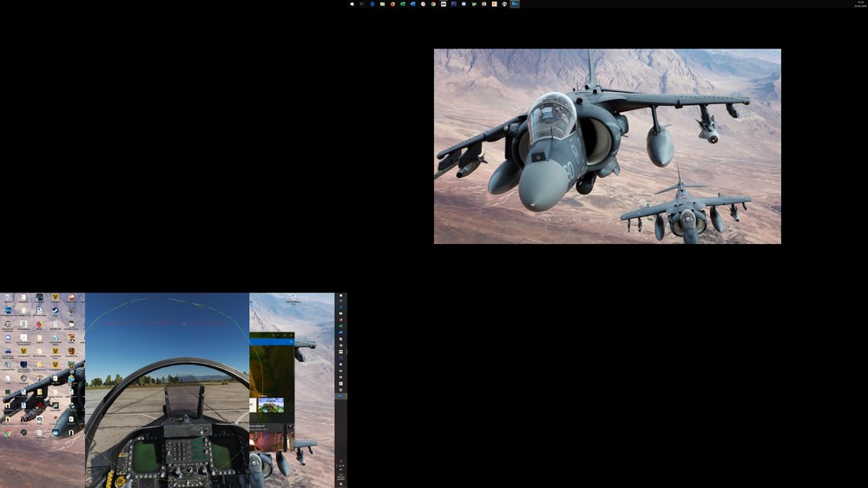This screenshot has height=488, width=868.
Task: Launch Google Chrome from the horizontal taskbar
Action: (x=433, y=3)
